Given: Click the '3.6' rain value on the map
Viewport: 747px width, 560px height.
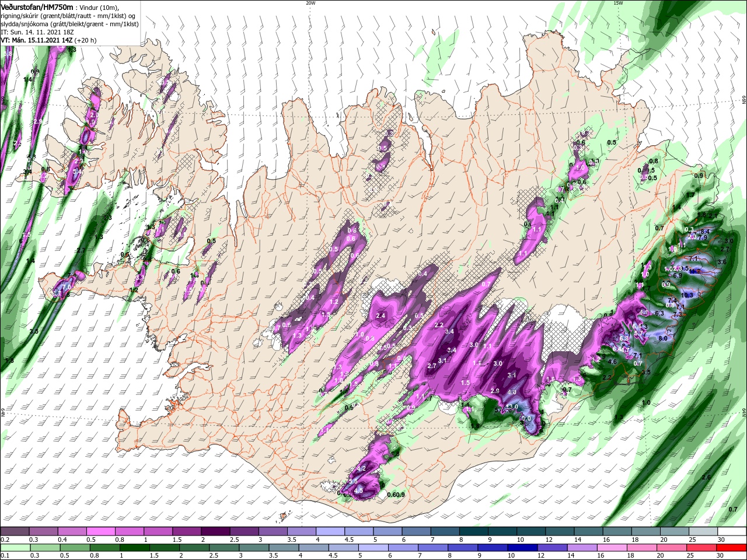Looking at the screenshot, I should click(722, 262).
